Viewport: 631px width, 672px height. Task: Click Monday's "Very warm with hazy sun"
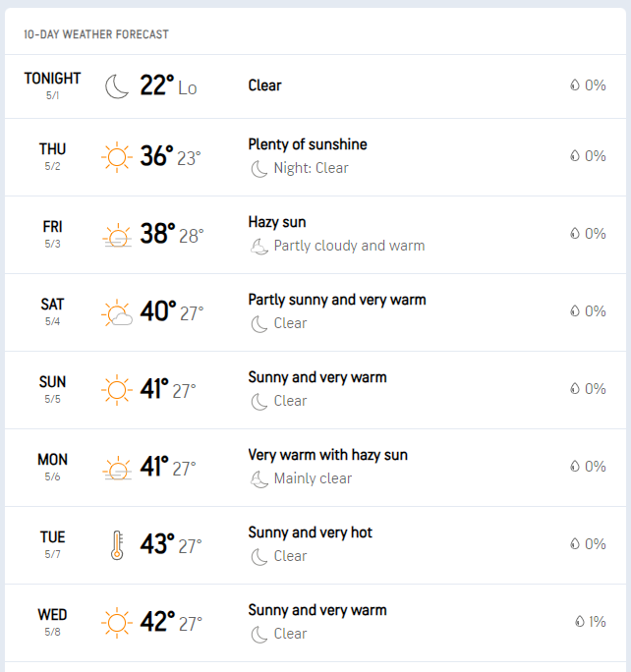[327, 455]
